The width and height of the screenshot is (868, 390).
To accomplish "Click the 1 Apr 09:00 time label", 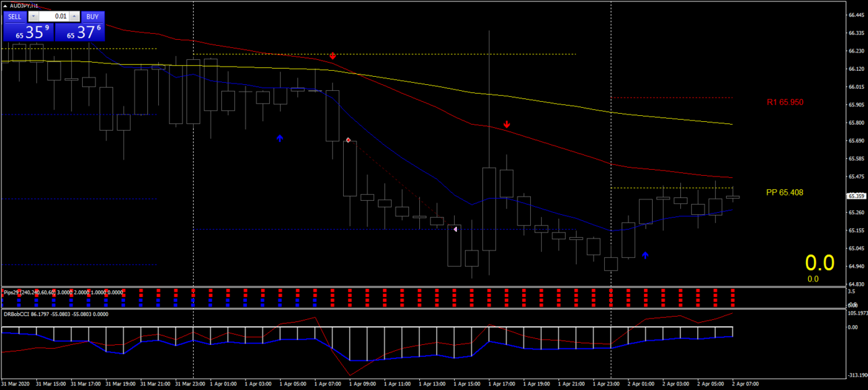I will point(363,384).
